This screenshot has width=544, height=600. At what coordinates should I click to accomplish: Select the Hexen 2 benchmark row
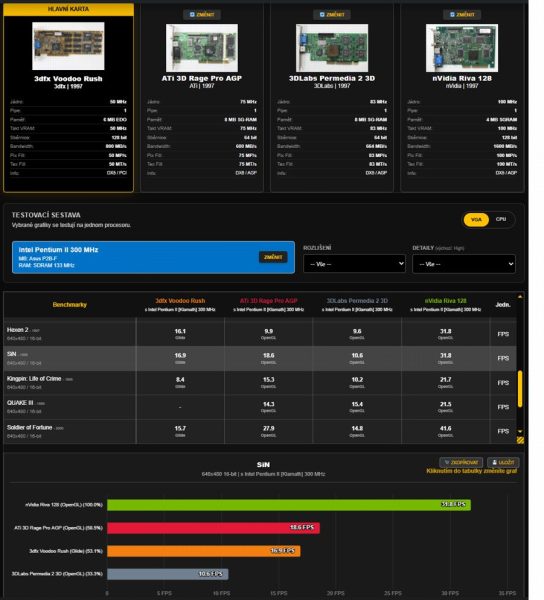pyautogui.click(x=260, y=334)
